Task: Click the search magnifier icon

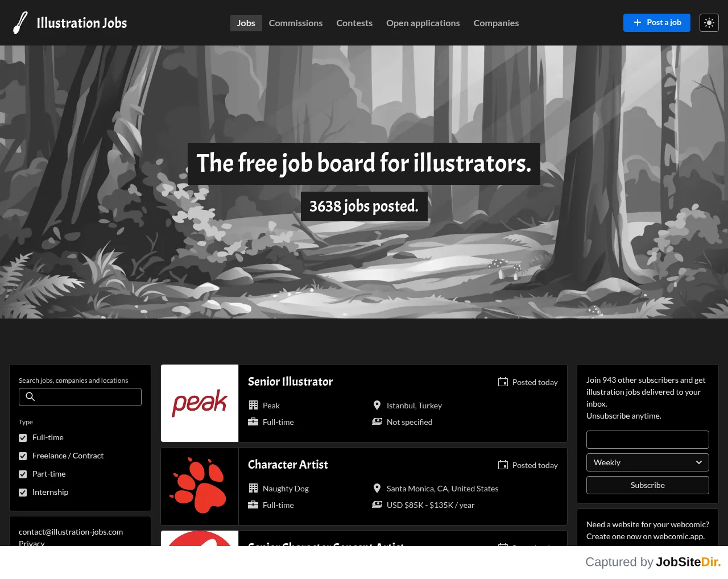Action: [x=31, y=397]
